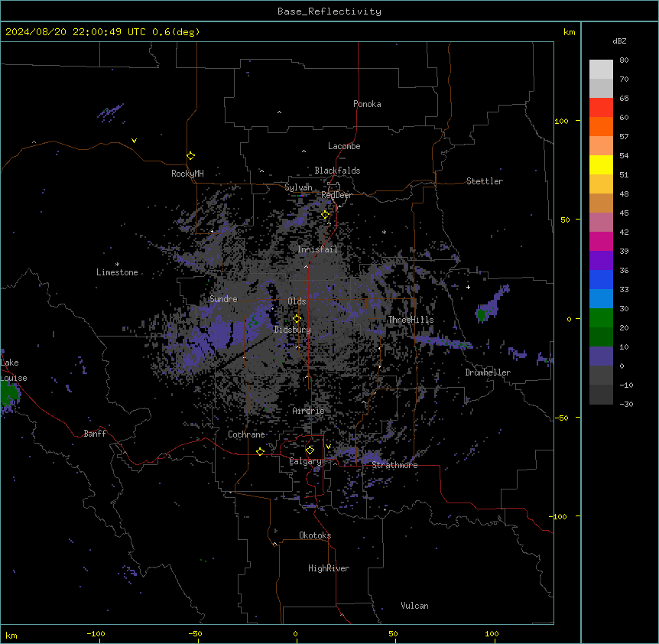Click the ThreeHills label
The height and width of the screenshot is (644, 659).
pos(411,320)
